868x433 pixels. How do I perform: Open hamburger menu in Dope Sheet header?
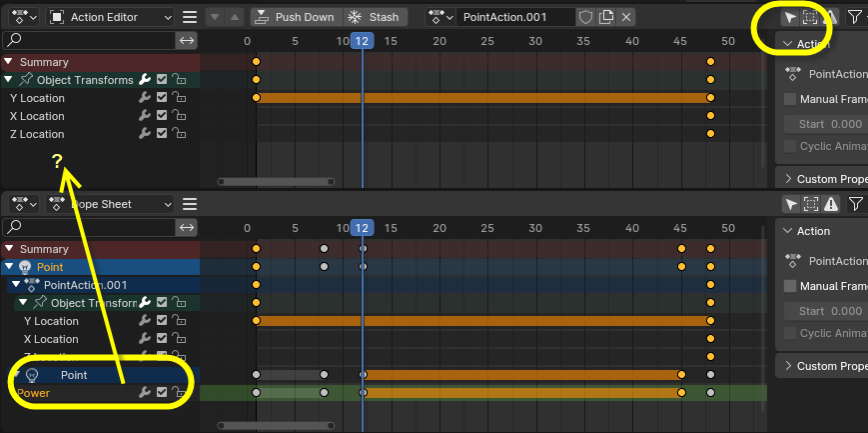click(x=190, y=204)
